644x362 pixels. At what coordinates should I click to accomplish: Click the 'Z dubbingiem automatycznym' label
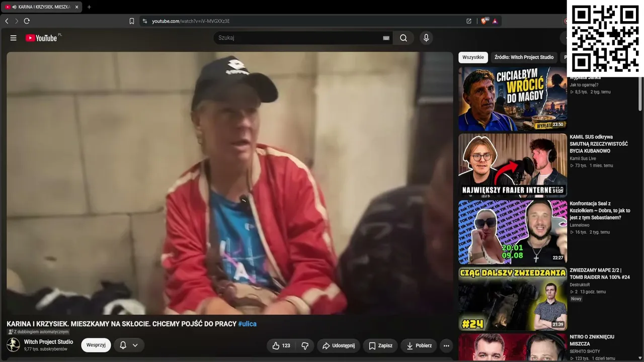38,332
